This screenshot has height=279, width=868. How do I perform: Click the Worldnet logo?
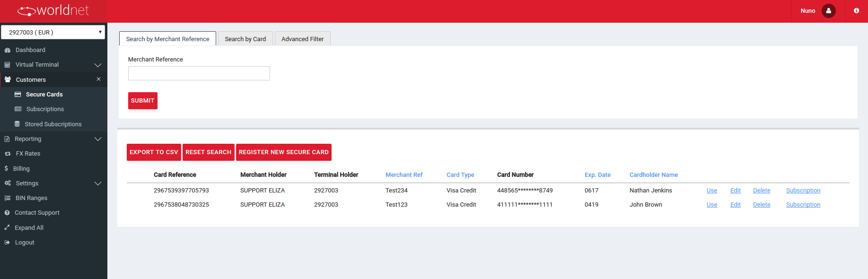[53, 10]
